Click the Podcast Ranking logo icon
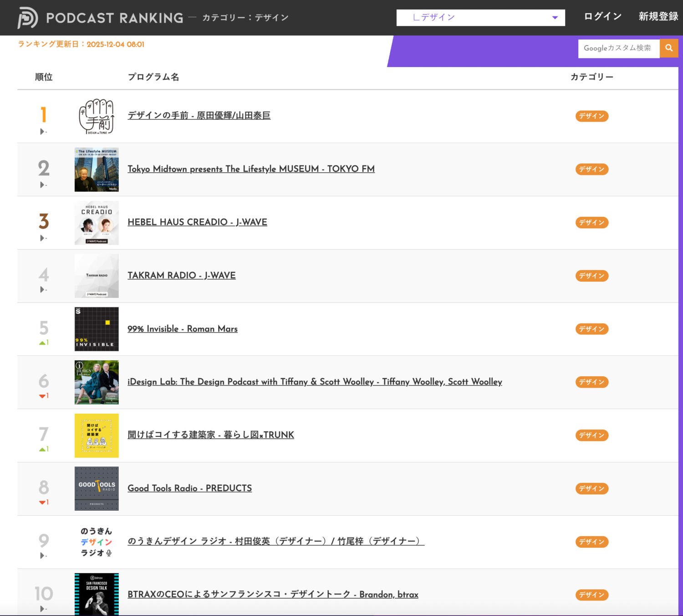This screenshot has width=683, height=616. (27, 18)
